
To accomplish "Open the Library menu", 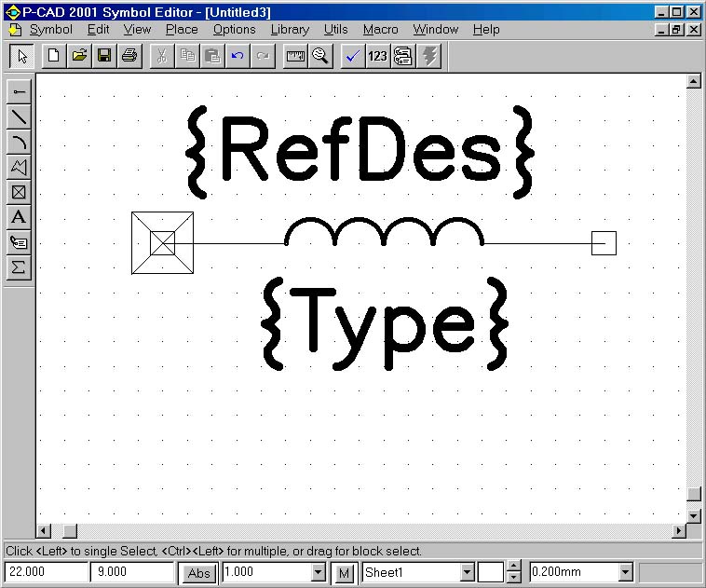I will (290, 30).
